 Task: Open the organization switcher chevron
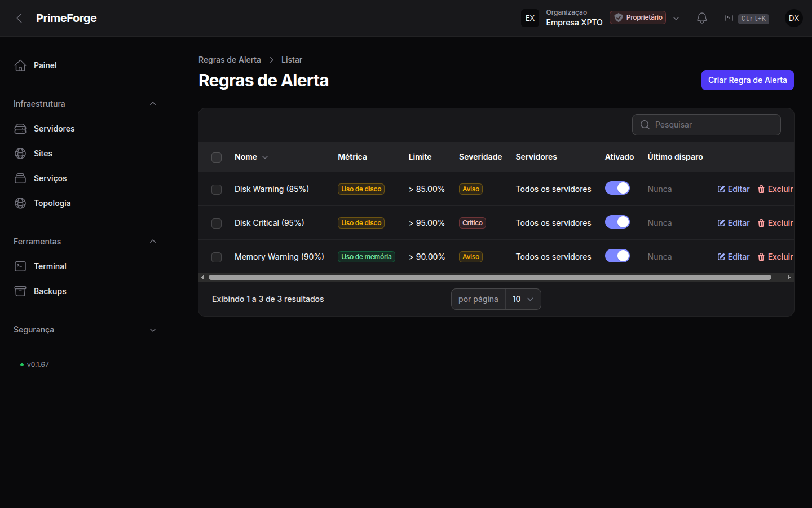(676, 18)
